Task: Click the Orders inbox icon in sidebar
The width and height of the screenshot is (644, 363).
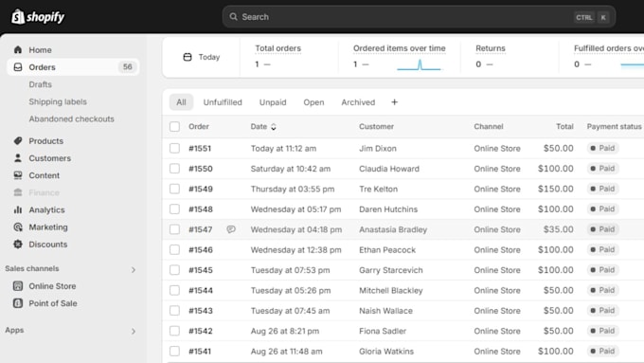Action: 18,67
